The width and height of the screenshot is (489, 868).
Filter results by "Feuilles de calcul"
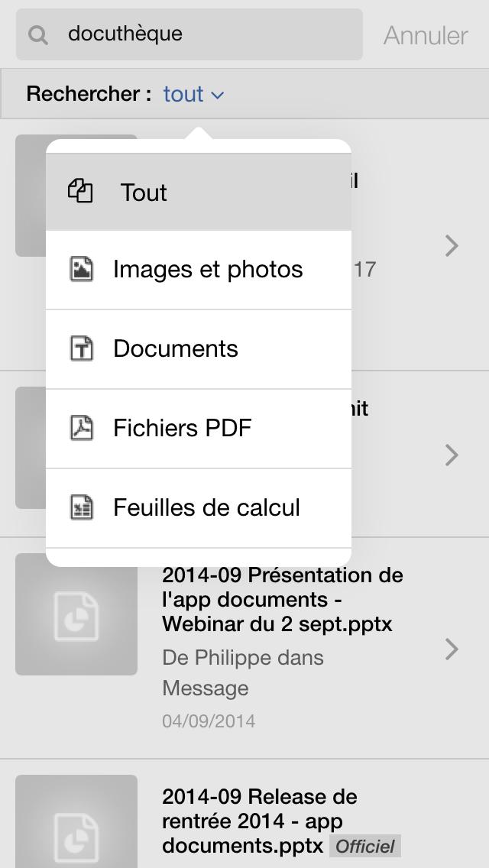click(206, 507)
